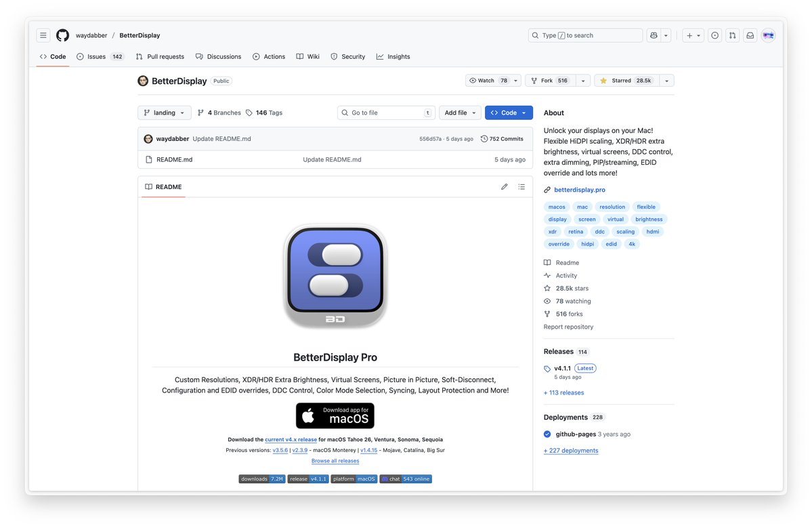Click the downloads 7.2M badge
Screen dimensions: 812x528
261,479
